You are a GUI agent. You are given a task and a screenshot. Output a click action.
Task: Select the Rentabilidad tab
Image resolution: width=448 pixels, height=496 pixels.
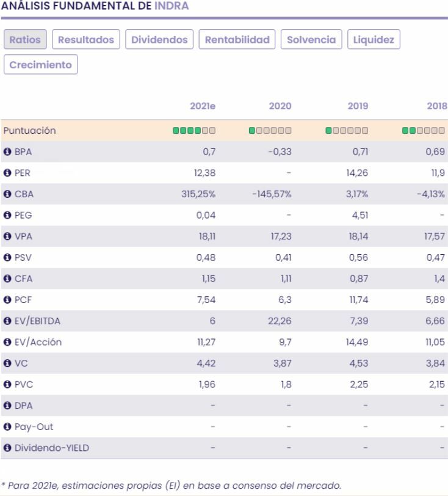click(237, 40)
